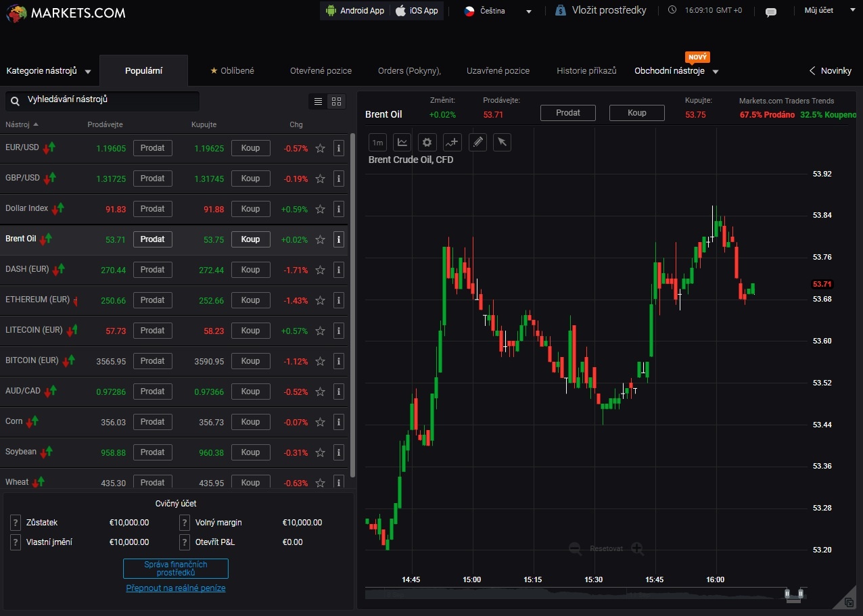This screenshot has height=616, width=863.
Task: Click the left handle of chart range slider
Action: coord(788,594)
